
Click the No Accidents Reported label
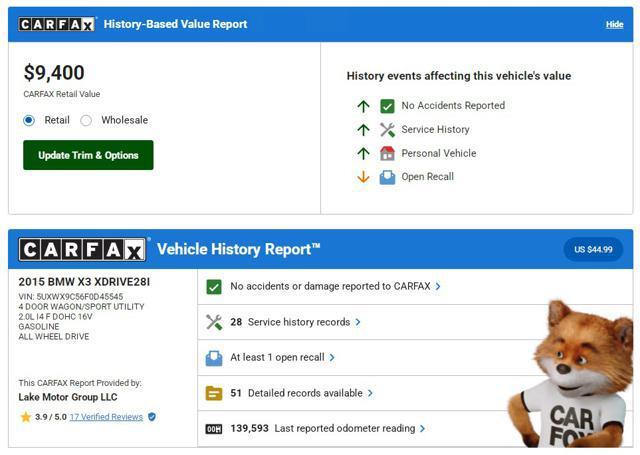coord(453,106)
